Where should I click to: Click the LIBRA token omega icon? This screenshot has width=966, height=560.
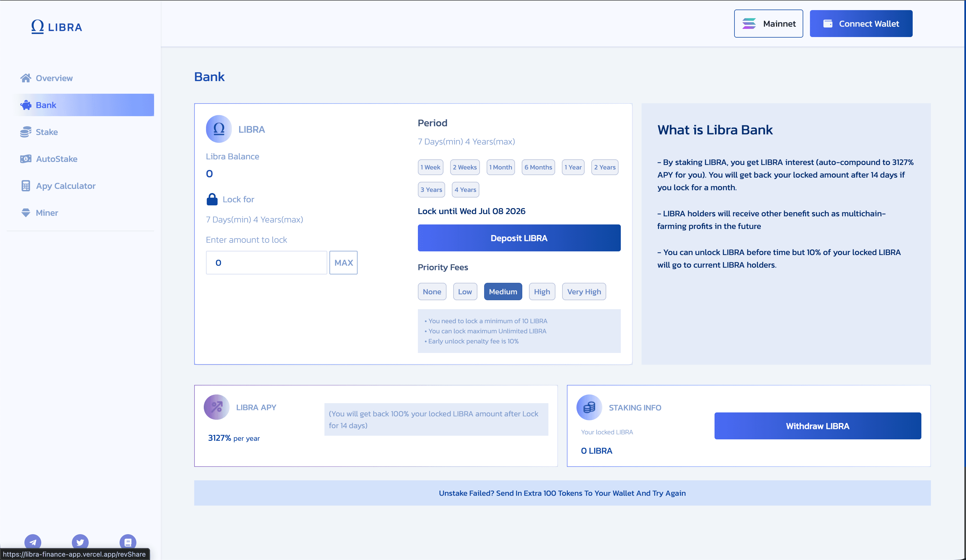point(219,129)
